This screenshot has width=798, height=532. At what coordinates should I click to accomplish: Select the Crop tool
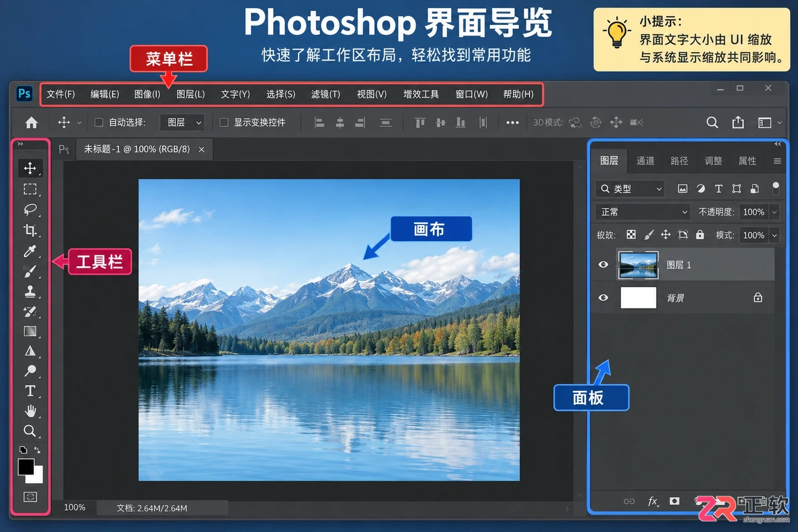point(30,230)
